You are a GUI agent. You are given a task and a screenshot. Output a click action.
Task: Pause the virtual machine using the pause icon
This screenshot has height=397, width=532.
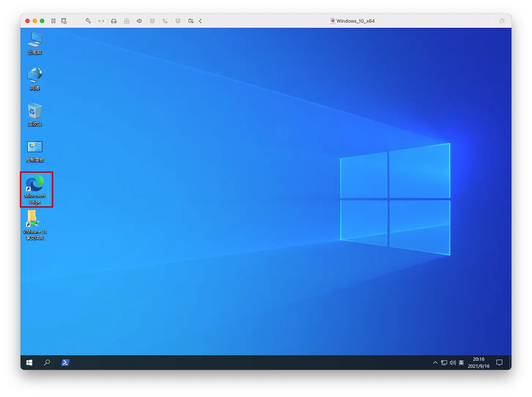pos(53,21)
